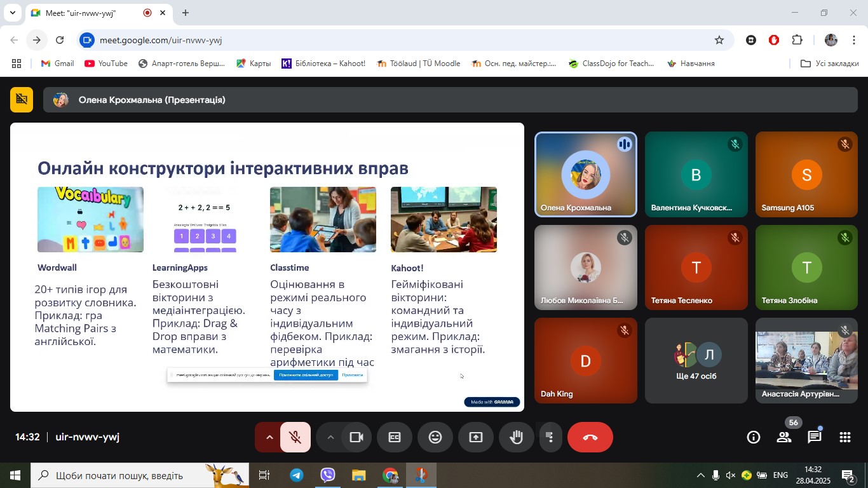Open the Chrome extensions puzzle icon
The image size is (868, 488).
797,40
